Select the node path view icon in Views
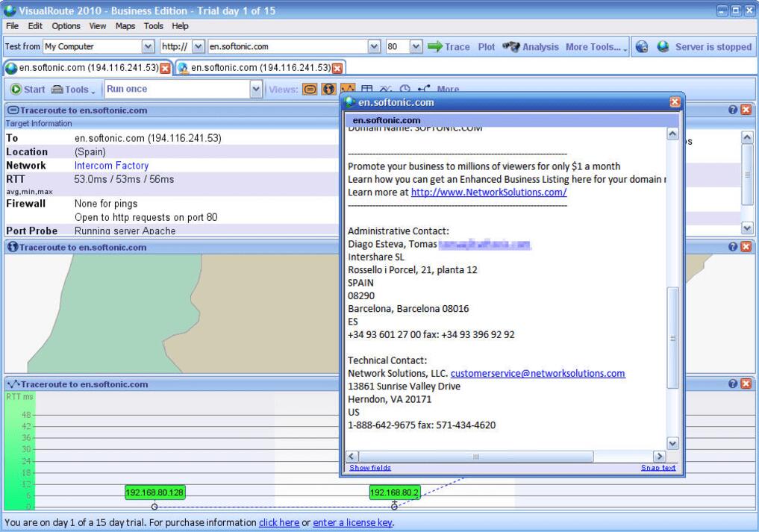The height and width of the screenshot is (532, 759). 424,89
